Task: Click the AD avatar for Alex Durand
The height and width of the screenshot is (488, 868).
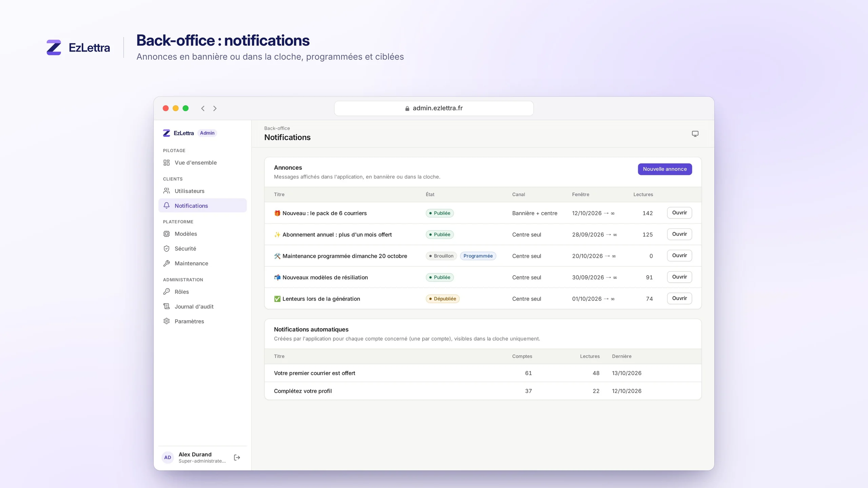Action: 167,457
